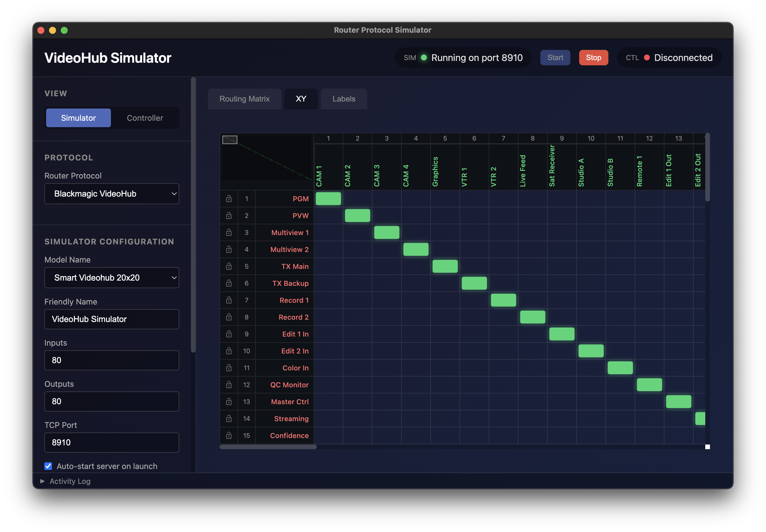
Task: Click the QC Monitor to Remote 1 crosspoint
Action: pyautogui.click(x=650, y=385)
